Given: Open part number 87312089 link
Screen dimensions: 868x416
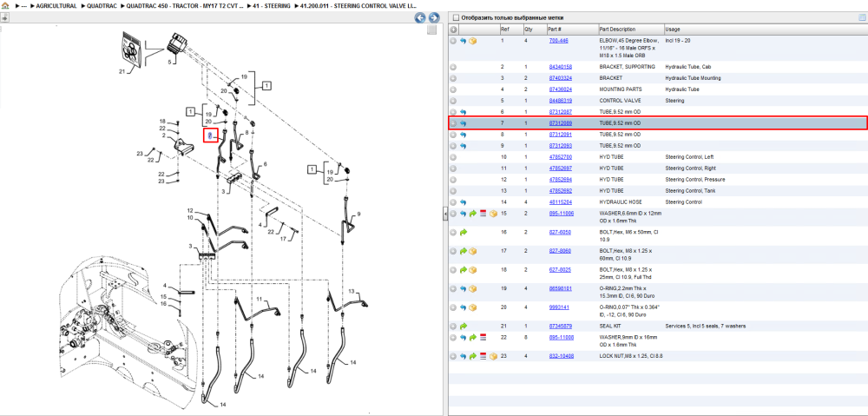Looking at the screenshot, I should pyautogui.click(x=560, y=123).
